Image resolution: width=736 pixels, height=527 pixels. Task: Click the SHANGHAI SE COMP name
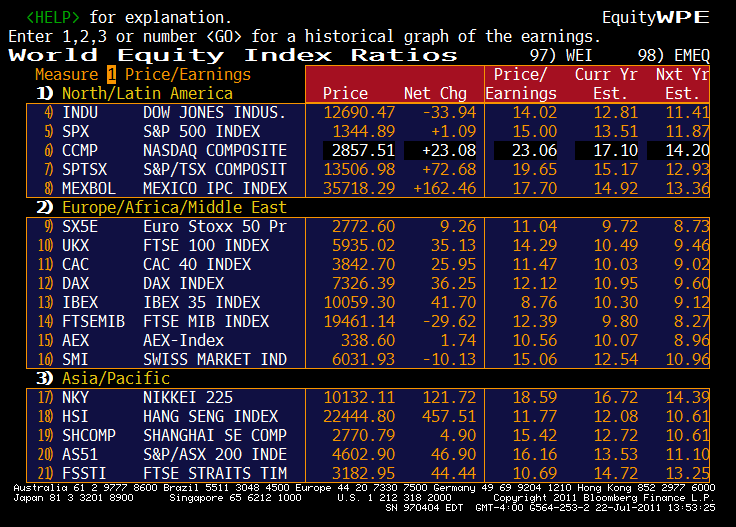215,435
